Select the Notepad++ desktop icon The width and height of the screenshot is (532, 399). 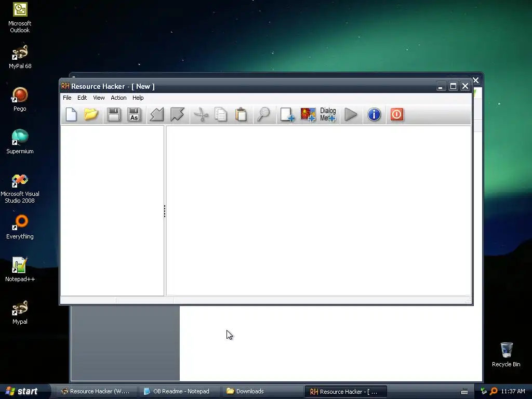(20, 270)
